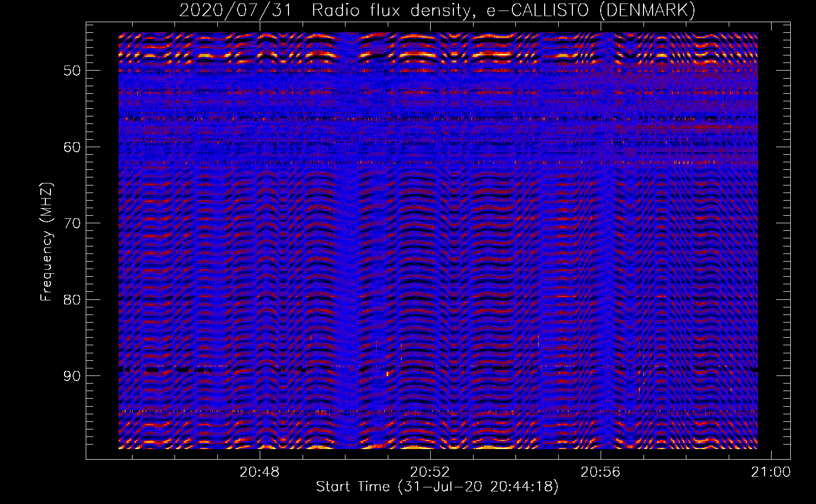This screenshot has width=816, height=504.
Task: Click the 70 MHz frequency tick label
Action: click(x=72, y=223)
